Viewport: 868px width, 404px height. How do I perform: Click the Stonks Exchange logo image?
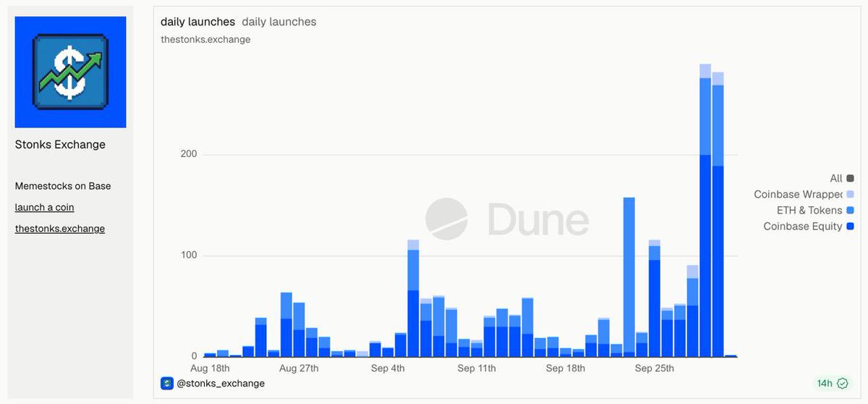click(x=70, y=72)
